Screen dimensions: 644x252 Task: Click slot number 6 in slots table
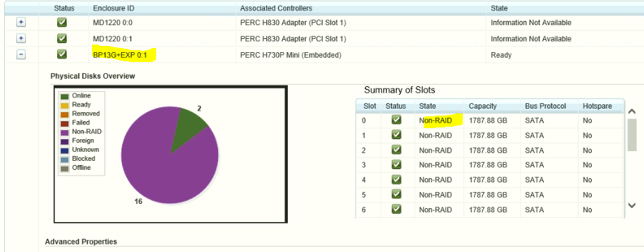pos(364,210)
